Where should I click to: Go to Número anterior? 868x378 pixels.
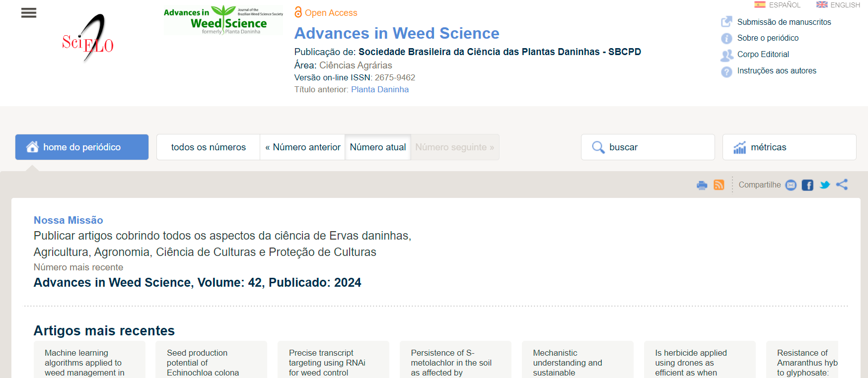pyautogui.click(x=302, y=147)
